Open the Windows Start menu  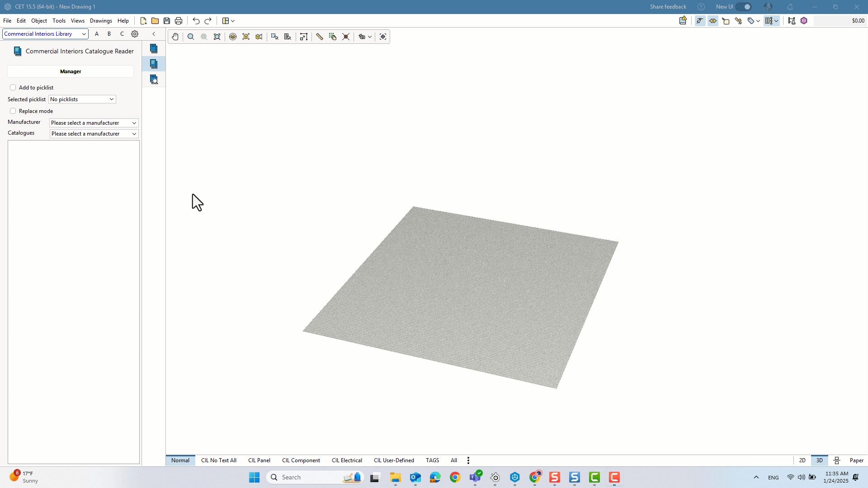coord(255,477)
